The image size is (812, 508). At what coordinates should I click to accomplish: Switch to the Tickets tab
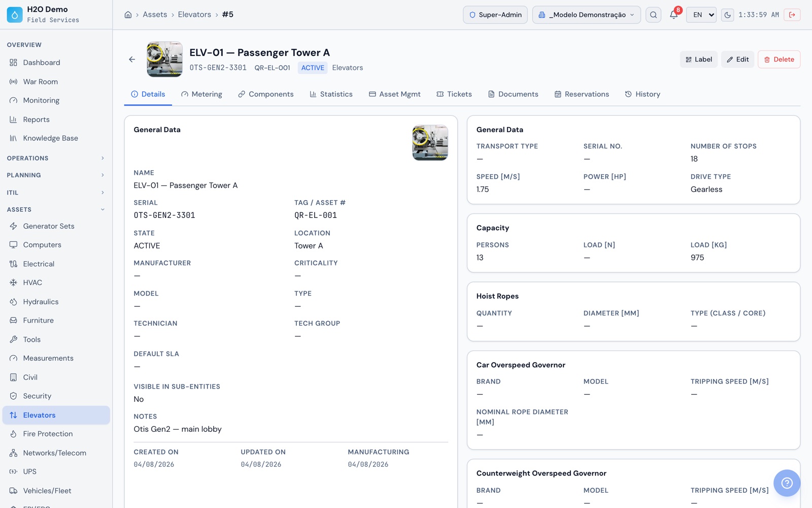pos(454,94)
